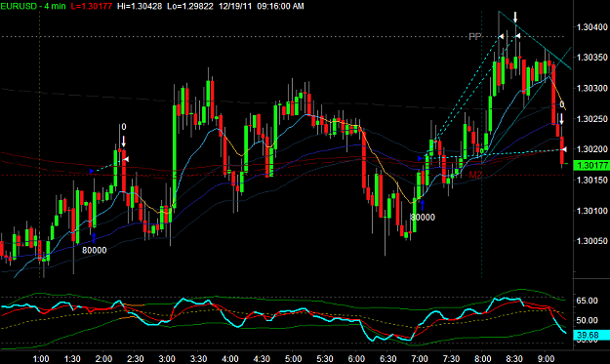
Task: Select the 12/19/11 date in header
Action: click(x=235, y=6)
